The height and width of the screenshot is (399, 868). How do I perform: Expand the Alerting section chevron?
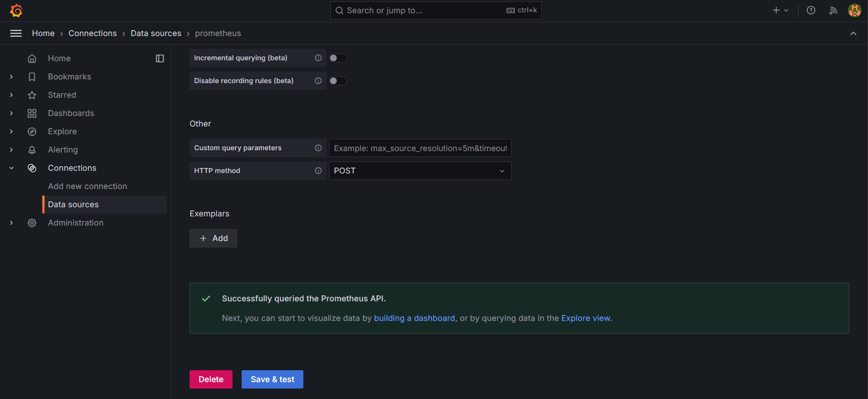(x=11, y=150)
